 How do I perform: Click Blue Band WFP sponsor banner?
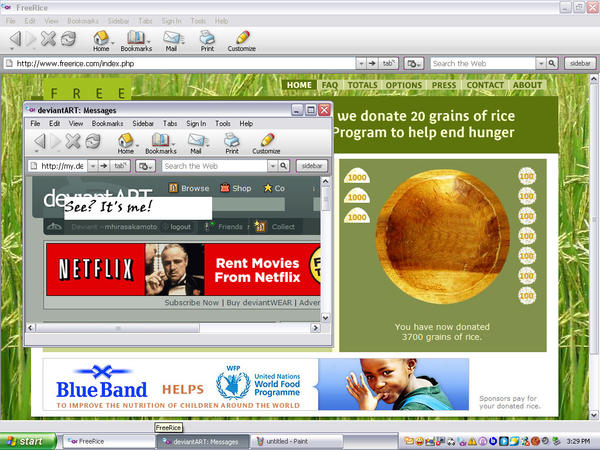(256, 385)
